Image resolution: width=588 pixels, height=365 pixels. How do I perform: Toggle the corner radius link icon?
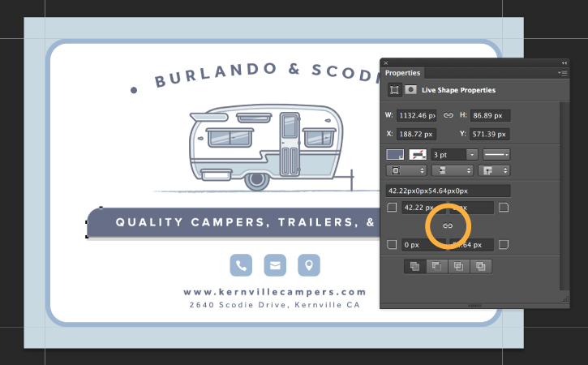[448, 225]
